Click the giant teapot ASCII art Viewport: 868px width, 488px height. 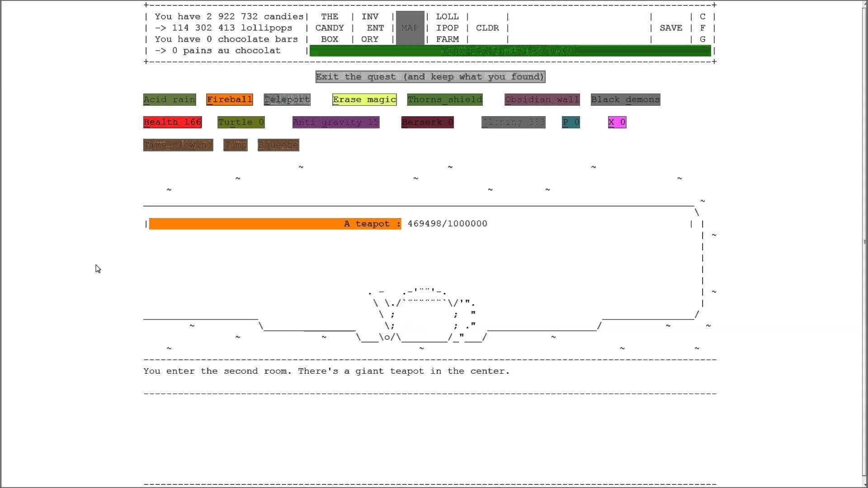tap(422, 315)
